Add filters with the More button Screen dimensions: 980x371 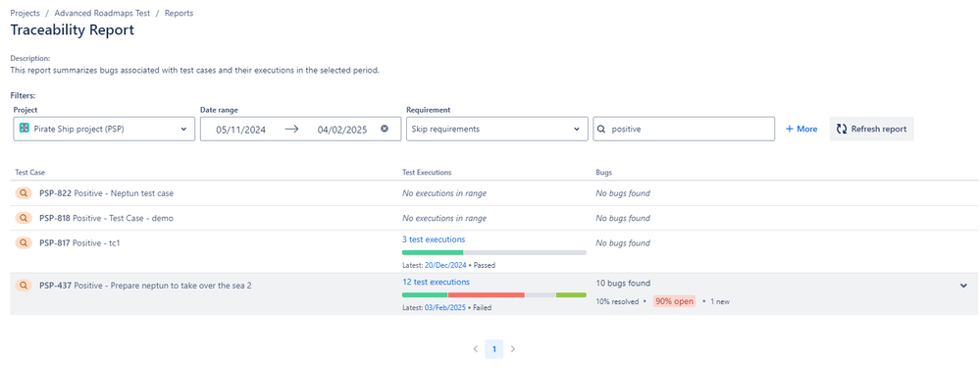(801, 129)
